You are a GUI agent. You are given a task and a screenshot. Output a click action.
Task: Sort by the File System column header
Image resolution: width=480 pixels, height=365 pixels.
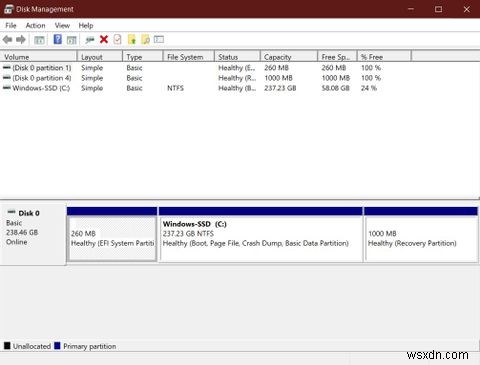coord(189,57)
